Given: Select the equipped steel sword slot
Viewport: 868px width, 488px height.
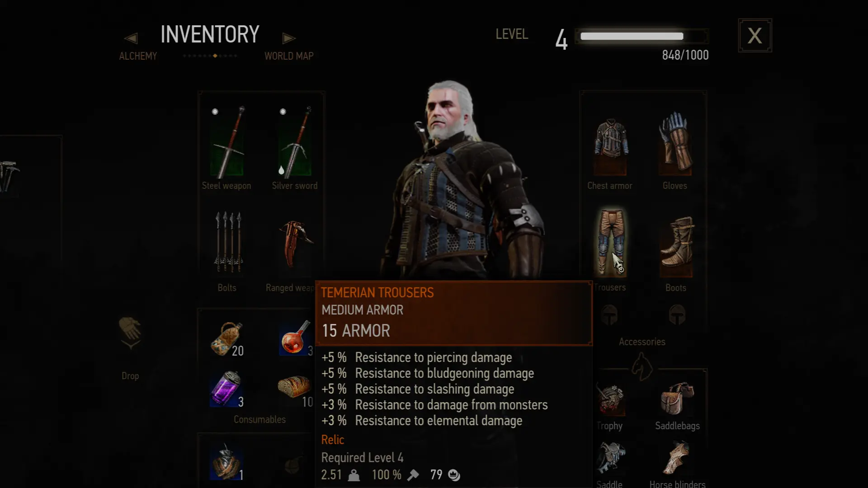Looking at the screenshot, I should coord(227,142).
